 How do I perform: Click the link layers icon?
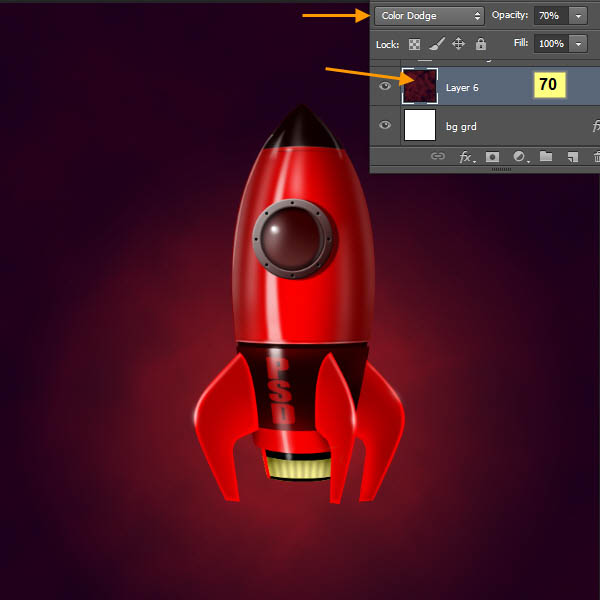tap(437, 157)
